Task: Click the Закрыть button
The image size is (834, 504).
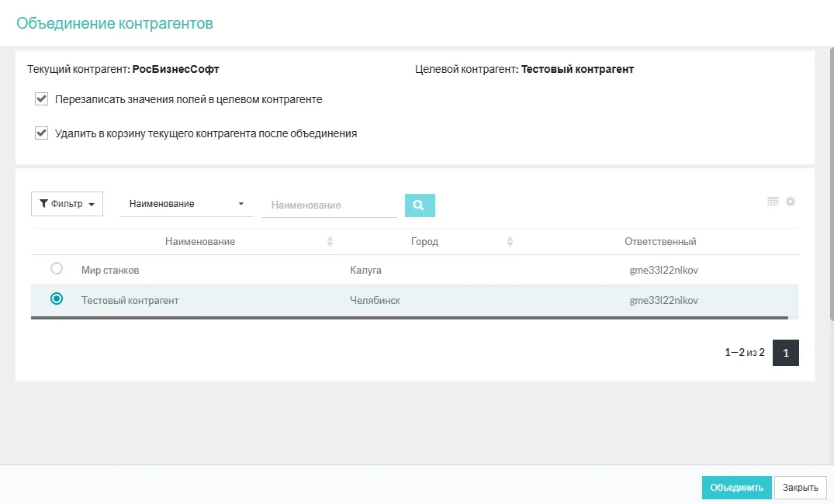Action: click(800, 488)
